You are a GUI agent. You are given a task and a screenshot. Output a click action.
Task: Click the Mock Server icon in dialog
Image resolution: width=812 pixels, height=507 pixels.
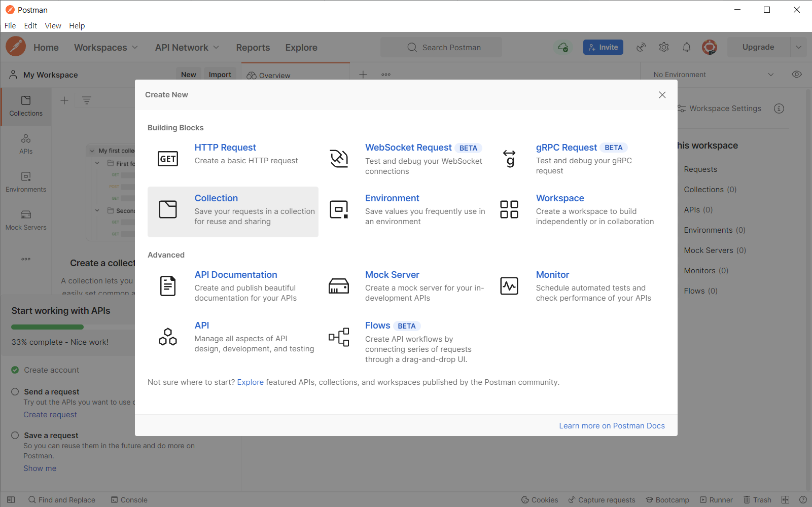[x=339, y=286]
